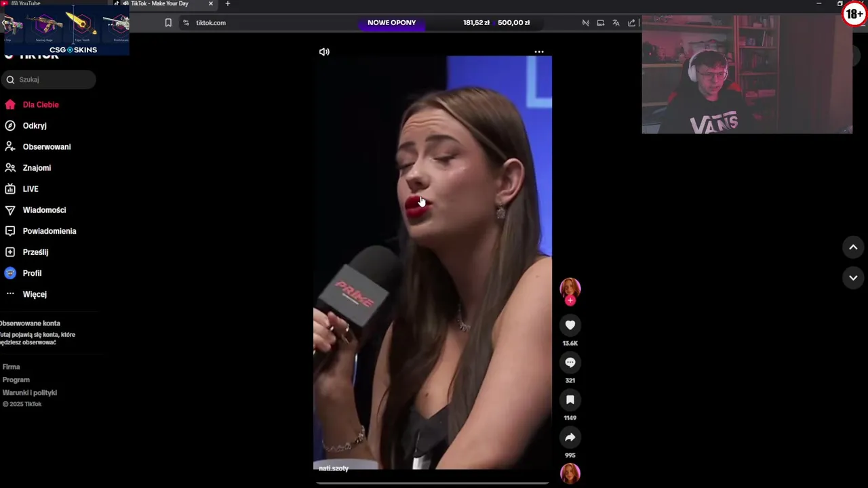Open Odkryj explore page
Viewport: 868px width, 488px height.
click(35, 125)
